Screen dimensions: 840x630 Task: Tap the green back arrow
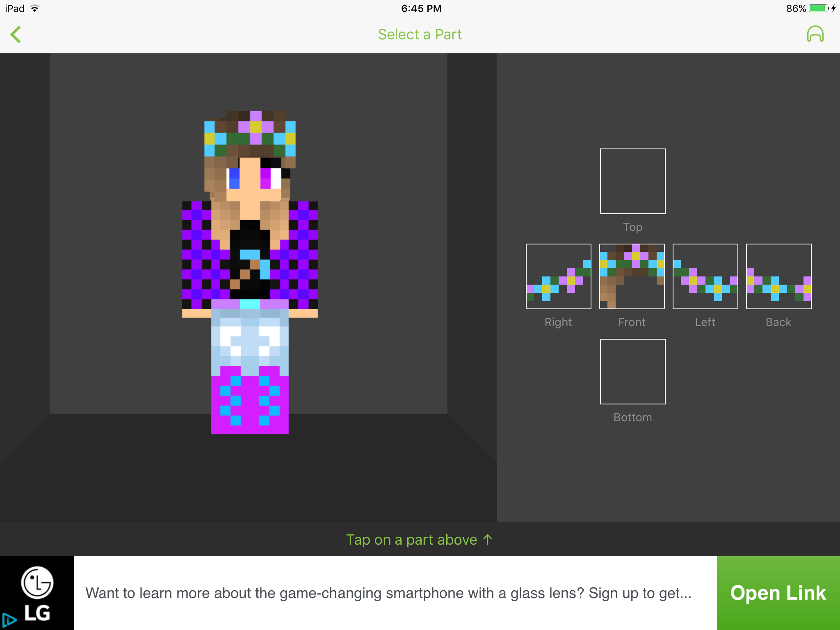pyautogui.click(x=16, y=34)
